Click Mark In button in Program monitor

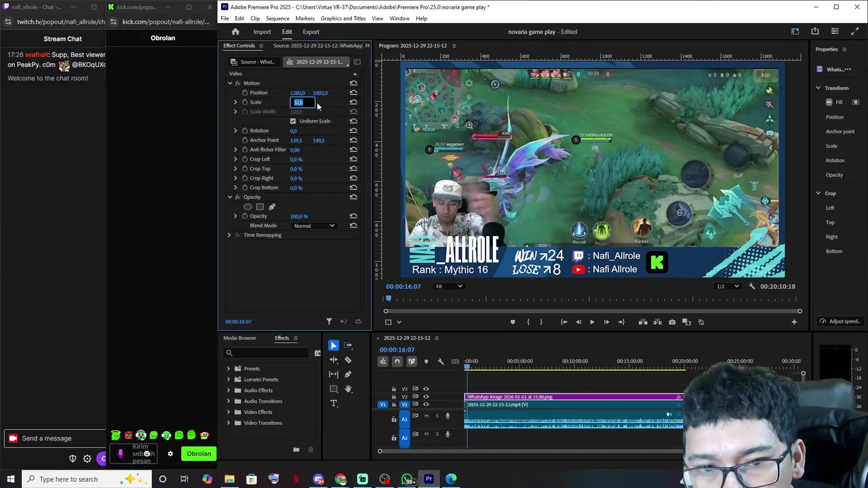pyautogui.click(x=528, y=322)
